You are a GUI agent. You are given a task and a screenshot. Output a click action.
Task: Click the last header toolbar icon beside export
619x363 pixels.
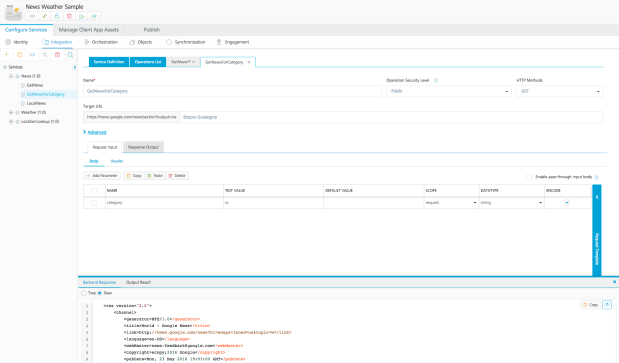coord(94,16)
